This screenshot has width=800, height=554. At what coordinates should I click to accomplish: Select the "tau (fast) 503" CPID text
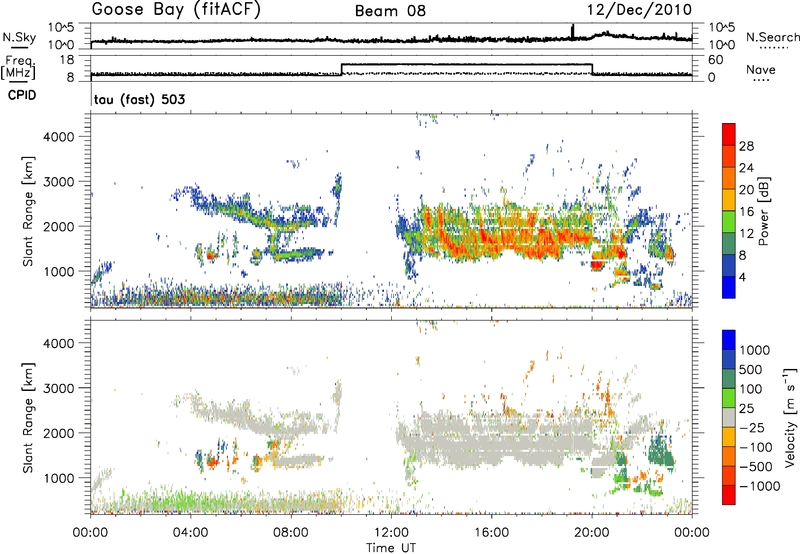[139, 99]
